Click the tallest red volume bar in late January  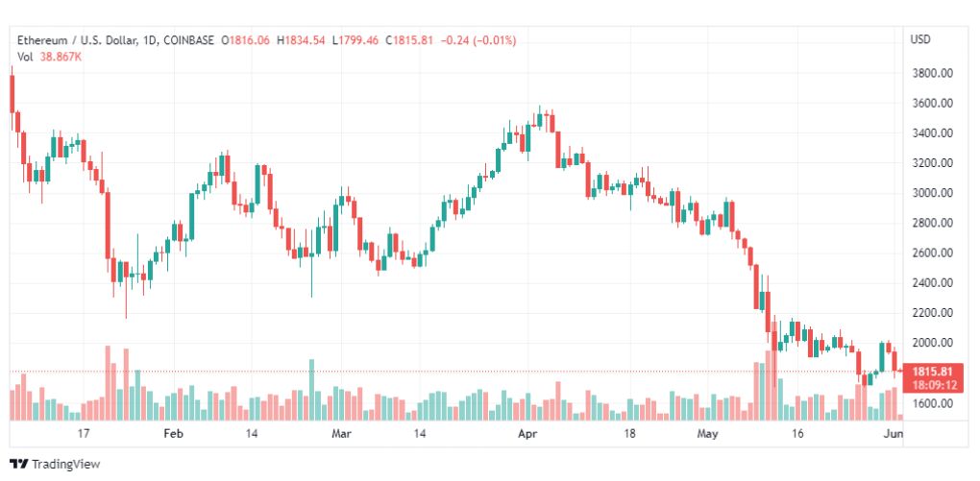(108, 383)
